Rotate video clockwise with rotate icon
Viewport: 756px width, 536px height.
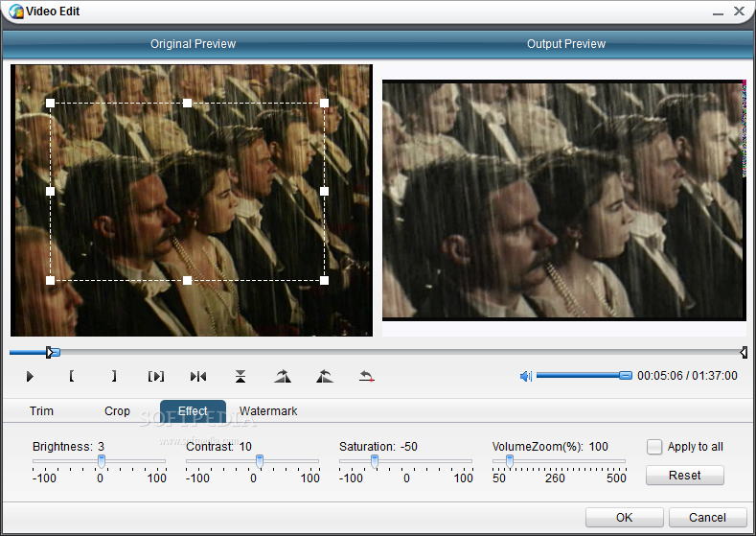point(283,376)
